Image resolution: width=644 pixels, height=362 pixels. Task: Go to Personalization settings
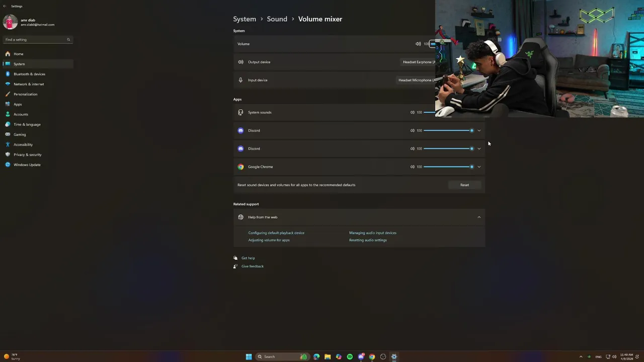coord(38,94)
